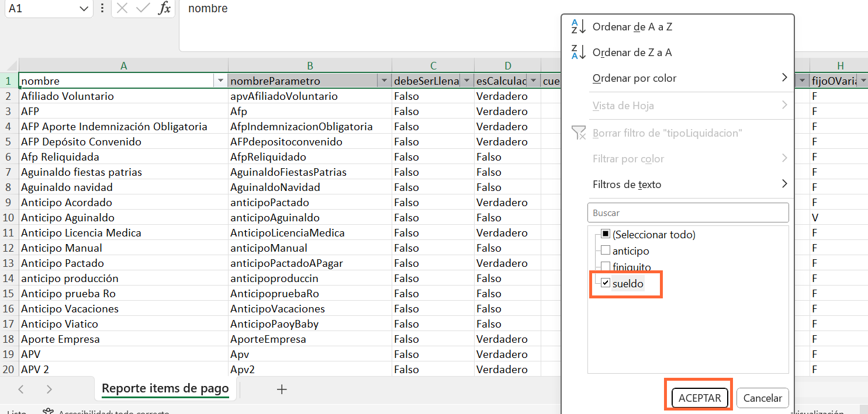Screen dimensions: 868x414
Task: Select column A header
Action: pos(123,66)
